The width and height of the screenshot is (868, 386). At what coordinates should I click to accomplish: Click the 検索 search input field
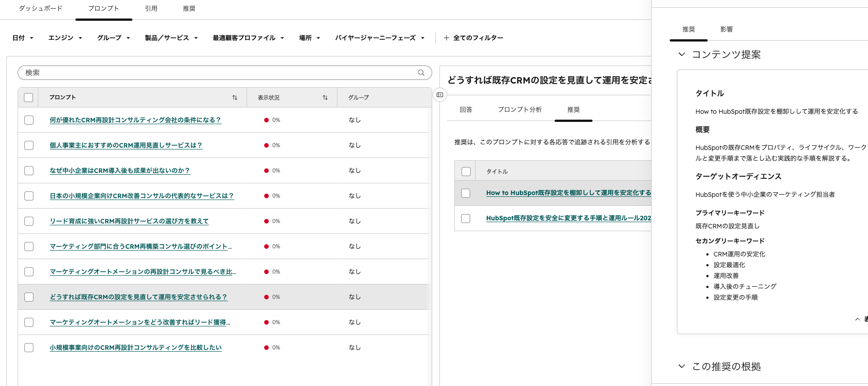[225, 73]
